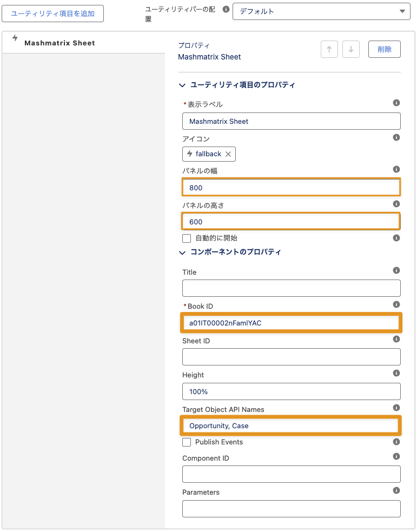Toggle the Publish Events checkbox

[187, 442]
